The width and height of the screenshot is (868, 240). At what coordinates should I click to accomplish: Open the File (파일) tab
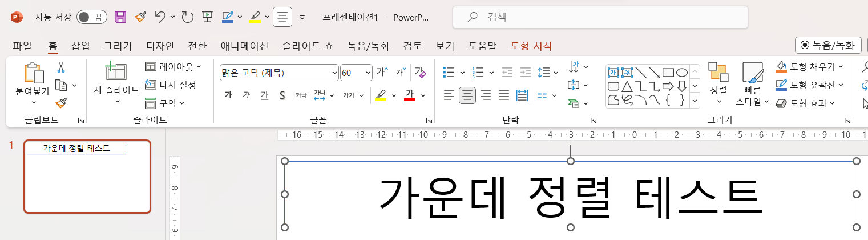[22, 46]
